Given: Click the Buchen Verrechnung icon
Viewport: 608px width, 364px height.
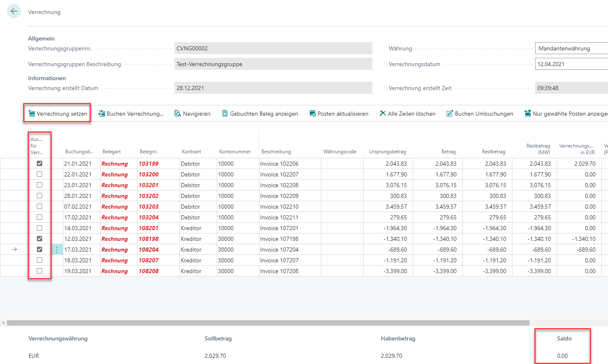Looking at the screenshot, I should [101, 114].
